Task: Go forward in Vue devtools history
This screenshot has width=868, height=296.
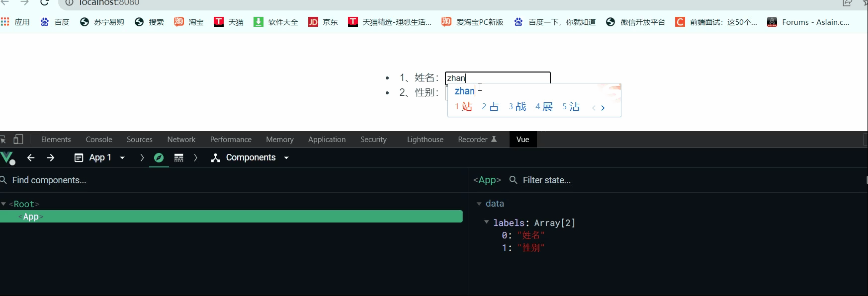Action: click(50, 158)
